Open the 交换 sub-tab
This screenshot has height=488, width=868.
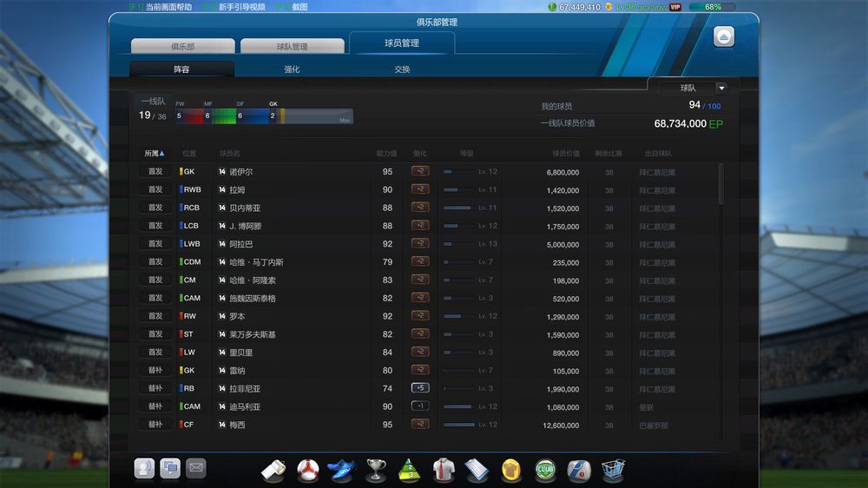point(402,69)
